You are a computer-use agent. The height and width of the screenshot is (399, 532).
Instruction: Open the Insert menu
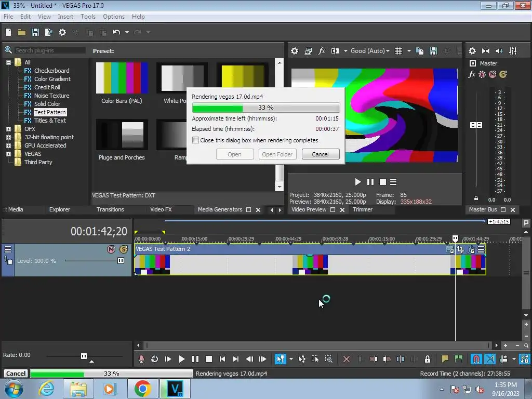click(x=65, y=17)
